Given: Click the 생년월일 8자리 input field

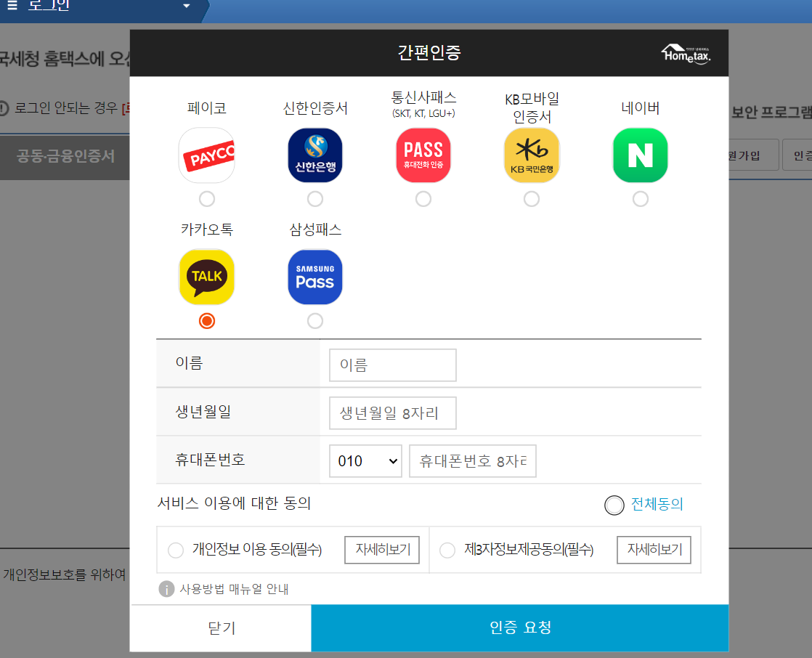Looking at the screenshot, I should [392, 413].
